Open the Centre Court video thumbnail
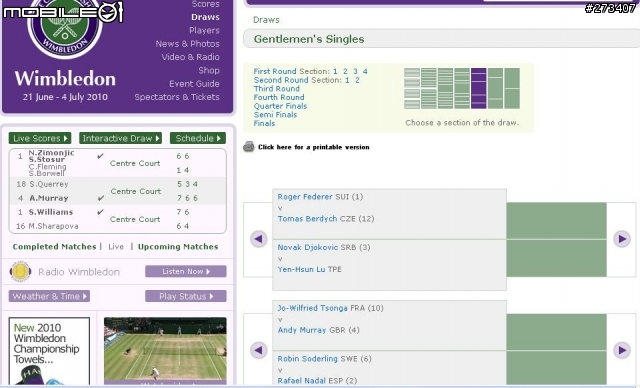The width and height of the screenshot is (640, 388). click(165, 350)
